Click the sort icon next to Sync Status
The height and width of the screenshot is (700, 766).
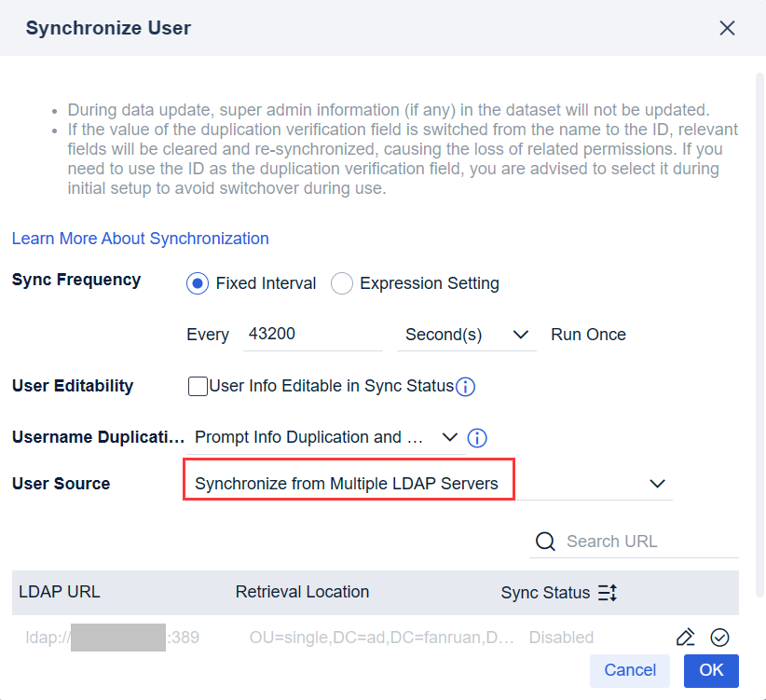[x=608, y=592]
